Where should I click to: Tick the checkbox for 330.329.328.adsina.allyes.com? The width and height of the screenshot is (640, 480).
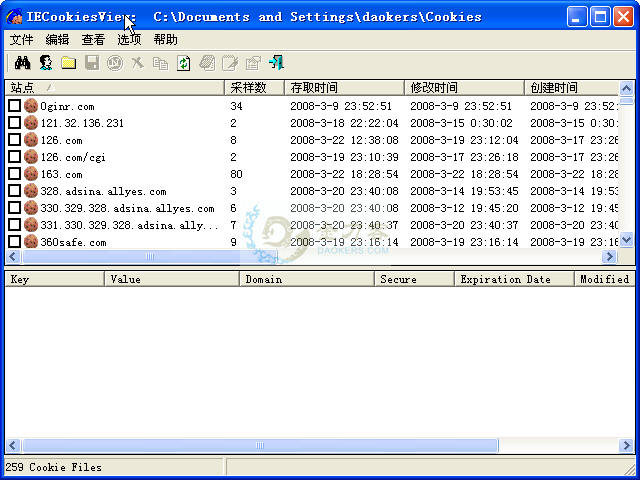pyautogui.click(x=14, y=207)
